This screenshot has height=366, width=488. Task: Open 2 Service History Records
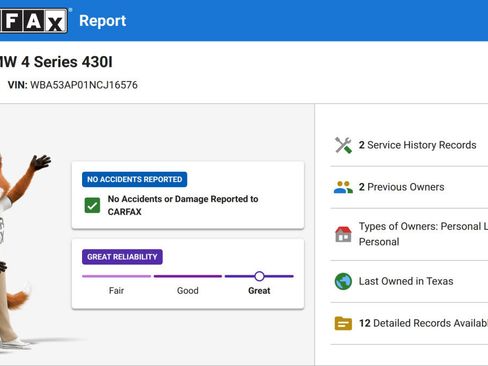(x=409, y=145)
